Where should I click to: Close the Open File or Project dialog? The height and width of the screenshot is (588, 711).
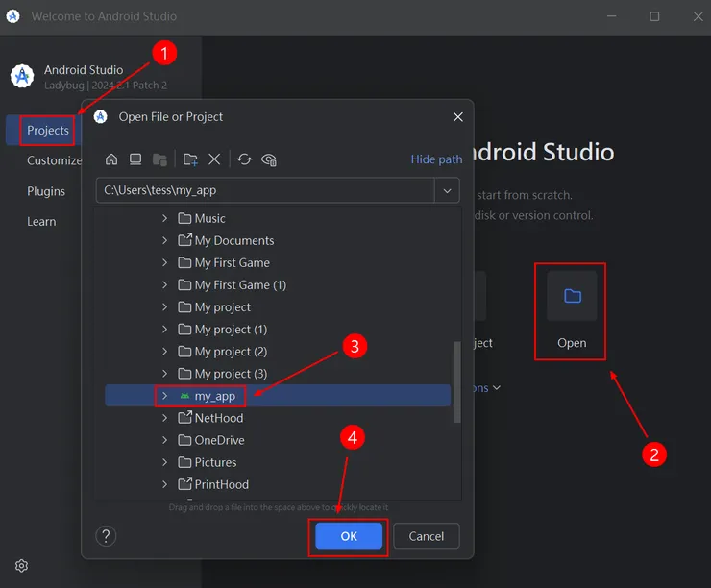click(458, 117)
